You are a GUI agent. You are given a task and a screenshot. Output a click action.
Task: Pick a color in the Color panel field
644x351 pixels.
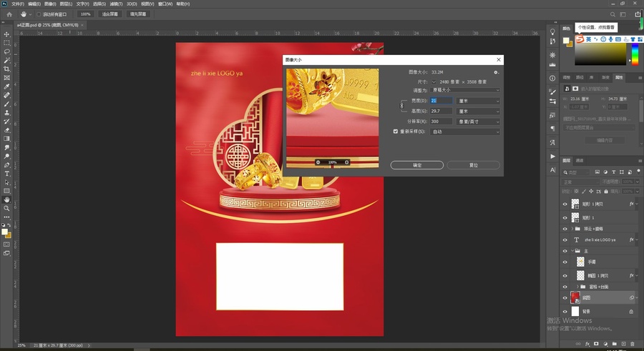pyautogui.click(x=600, y=54)
